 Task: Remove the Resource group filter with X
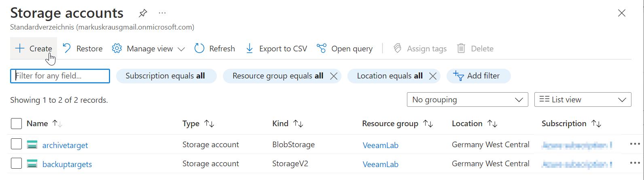334,76
